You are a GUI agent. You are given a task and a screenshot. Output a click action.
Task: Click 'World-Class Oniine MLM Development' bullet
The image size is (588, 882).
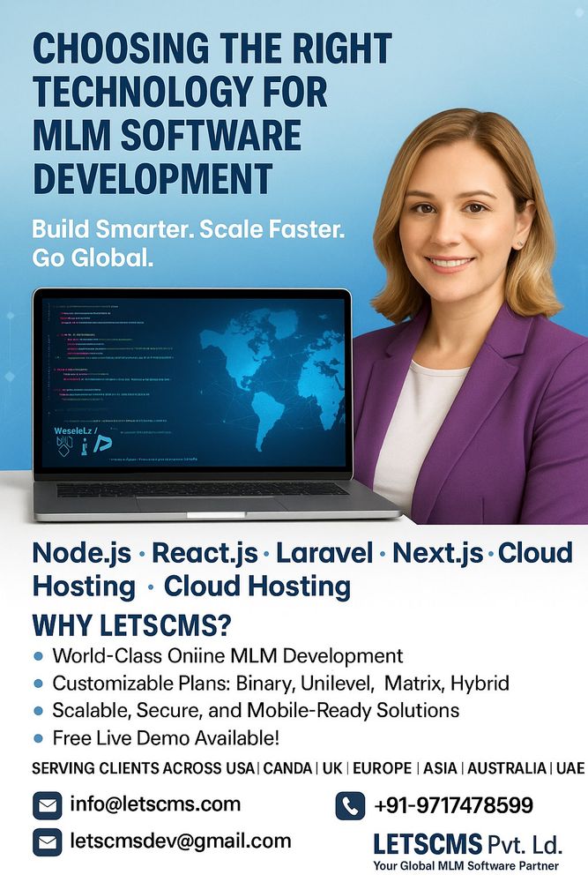point(227,656)
